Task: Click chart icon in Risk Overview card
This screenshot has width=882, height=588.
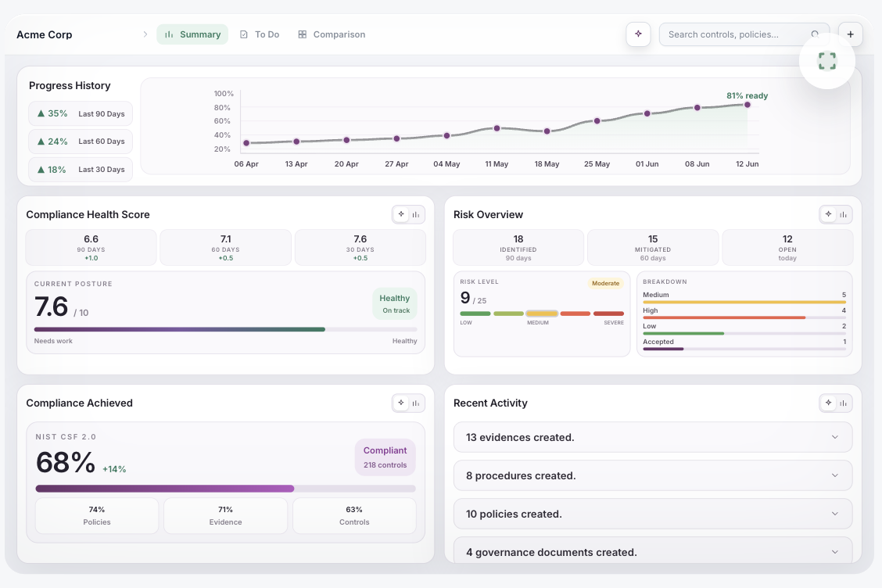Action: (843, 214)
